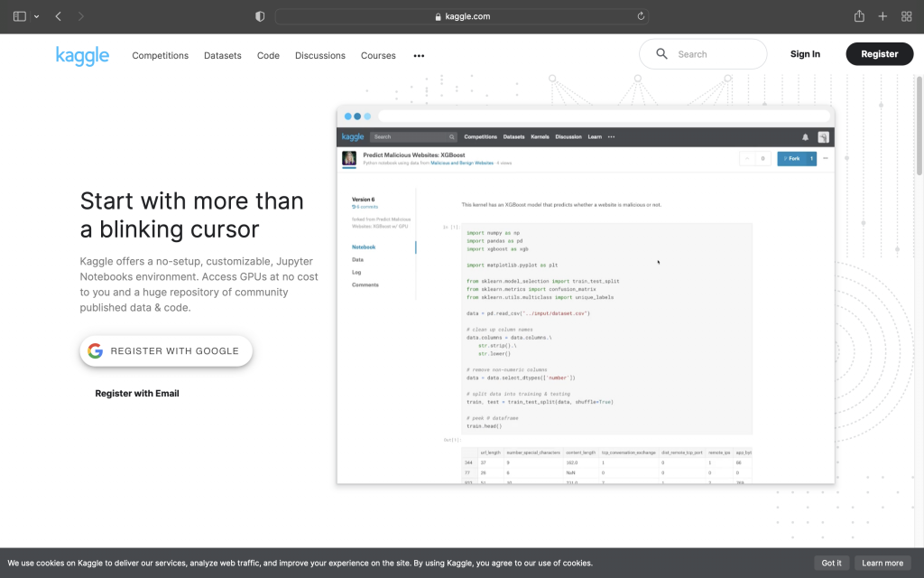Click the Comments item in preview sidebar
924x578 pixels.
click(365, 284)
